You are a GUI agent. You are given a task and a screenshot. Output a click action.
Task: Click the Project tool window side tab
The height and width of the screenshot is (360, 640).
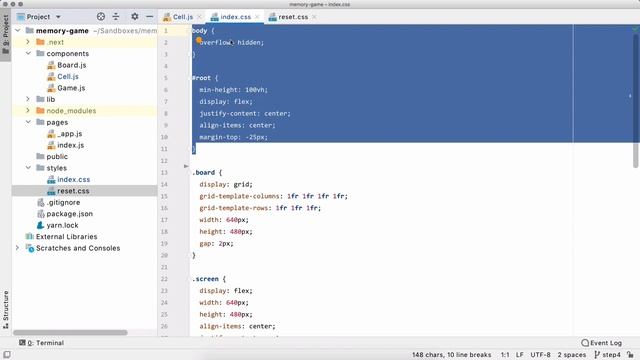pyautogui.click(x=5, y=35)
